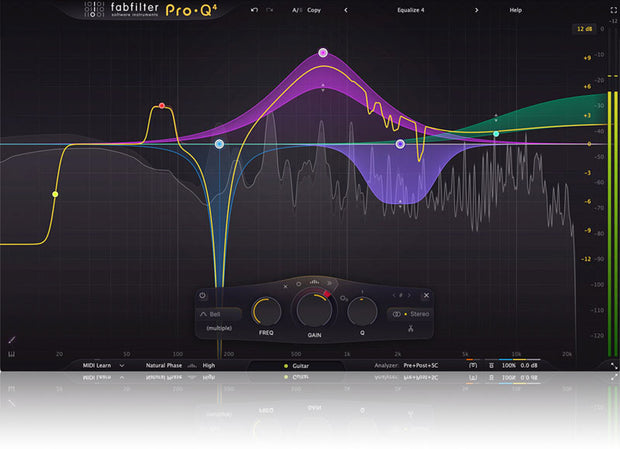Viewport: 620px width, 449px height.
Task: Select the previous band arrow in panel
Action: [394, 295]
